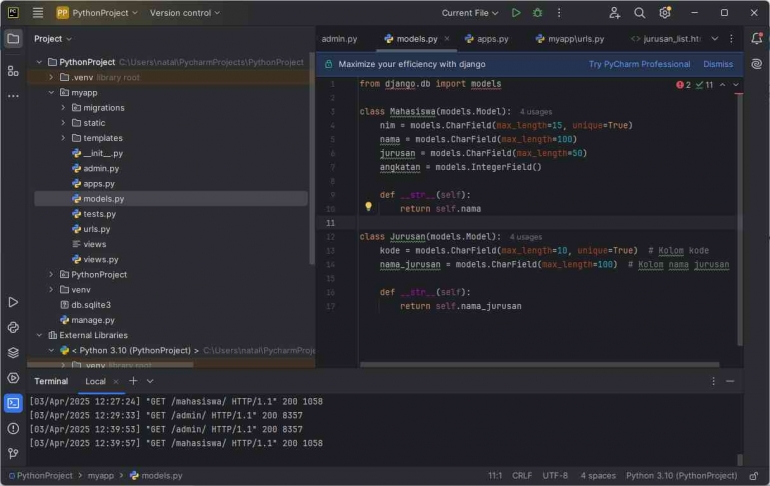The width and height of the screenshot is (770, 486).
Task: Click the project tree vertical scrollbar
Action: pos(311,158)
